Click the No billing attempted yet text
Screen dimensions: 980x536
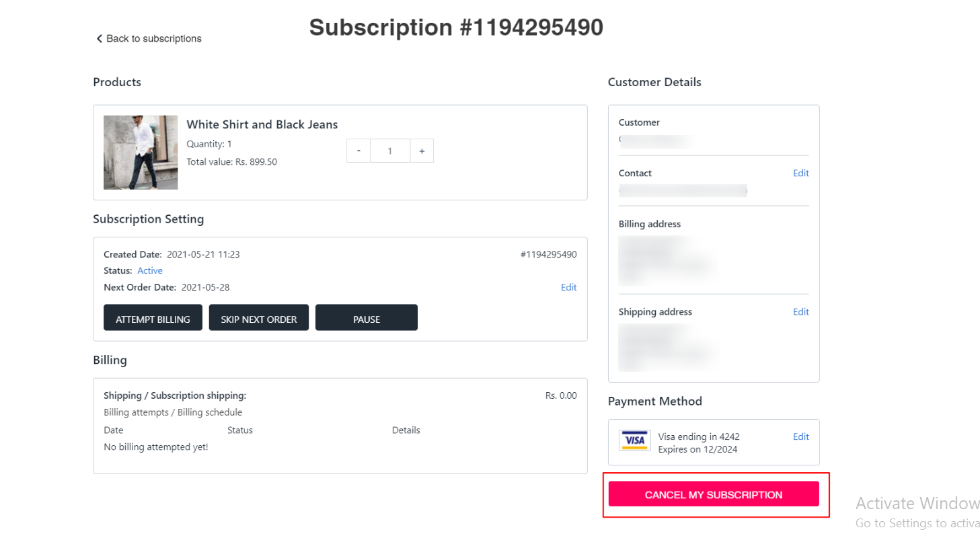(156, 447)
